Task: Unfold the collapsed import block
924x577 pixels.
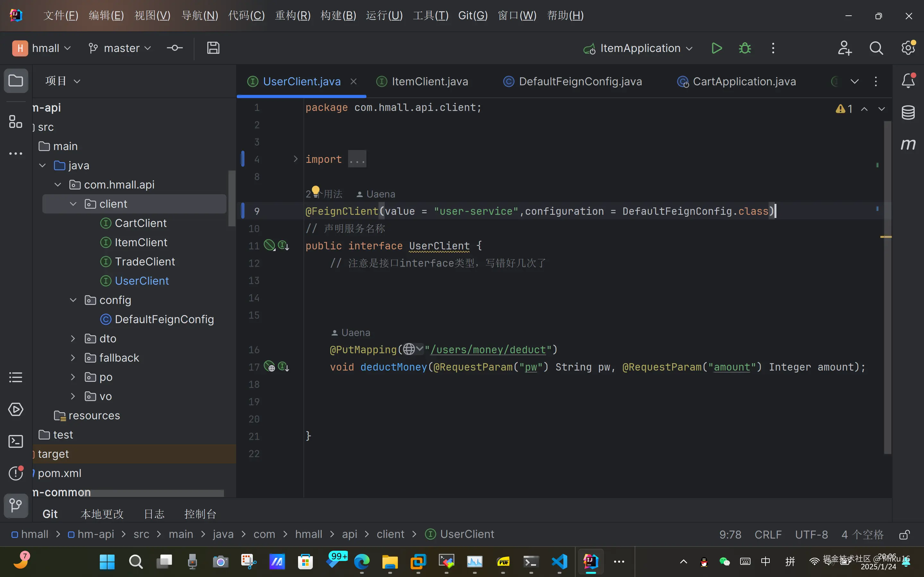Action: pyautogui.click(x=295, y=159)
